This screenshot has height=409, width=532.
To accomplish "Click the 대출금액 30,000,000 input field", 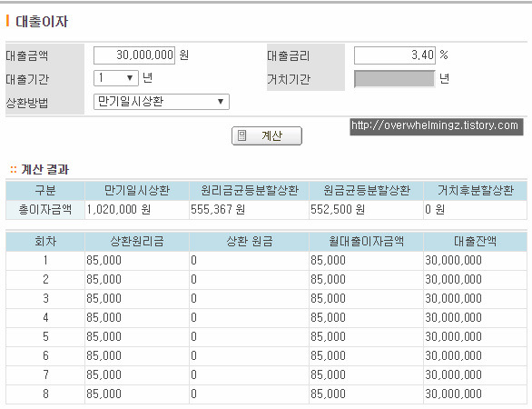I will tap(134, 55).
